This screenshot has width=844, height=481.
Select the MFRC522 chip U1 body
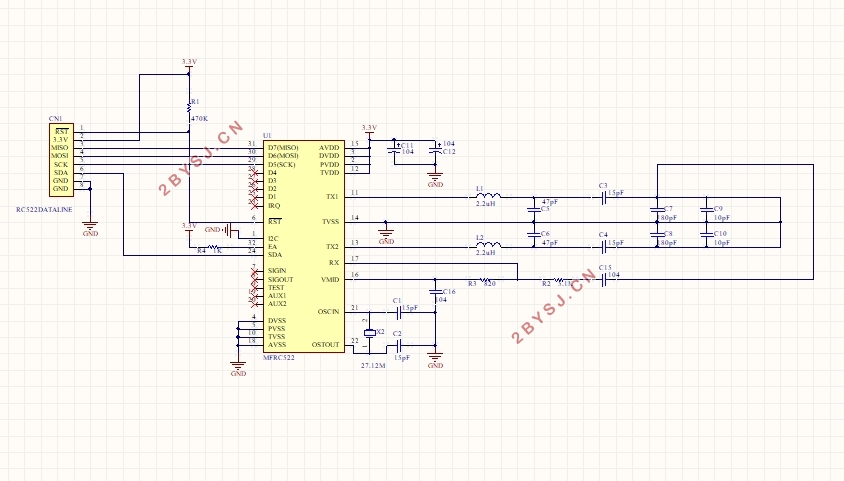(x=304, y=247)
